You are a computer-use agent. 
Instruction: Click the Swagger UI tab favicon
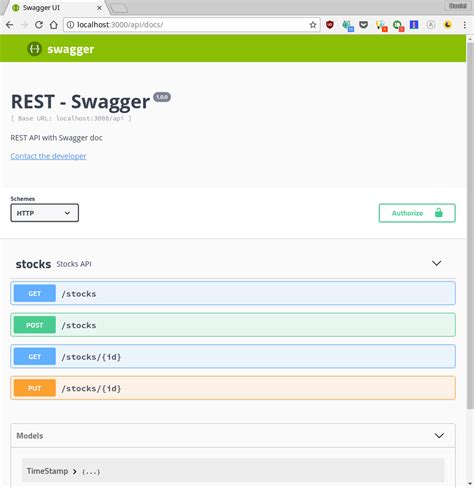[x=16, y=8]
